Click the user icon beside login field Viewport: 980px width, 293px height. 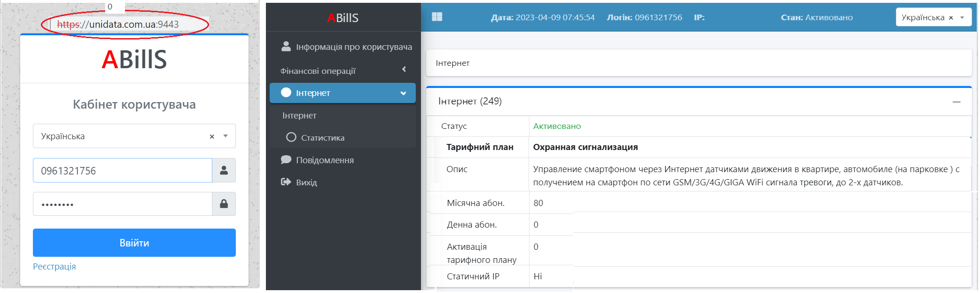point(224,170)
